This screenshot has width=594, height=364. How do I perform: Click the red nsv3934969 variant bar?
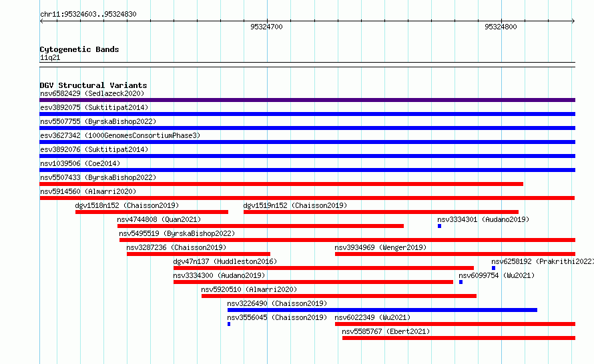pos(455,254)
